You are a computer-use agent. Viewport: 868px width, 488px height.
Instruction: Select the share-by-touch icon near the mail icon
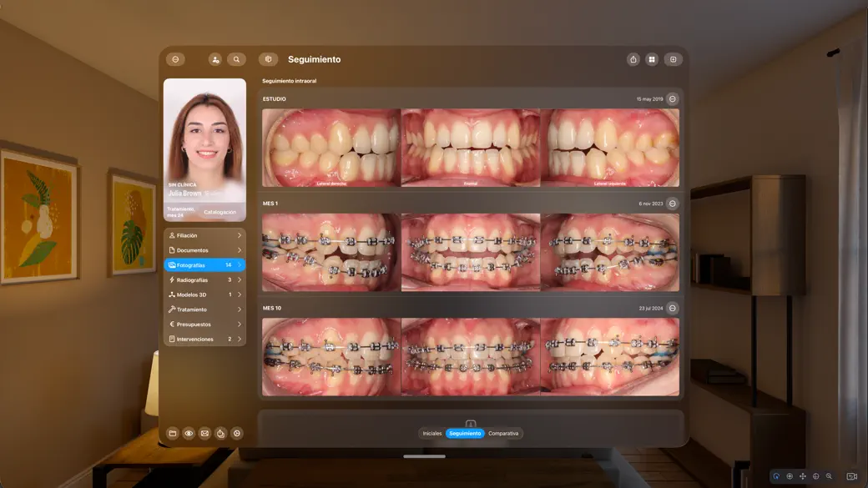[219, 433]
